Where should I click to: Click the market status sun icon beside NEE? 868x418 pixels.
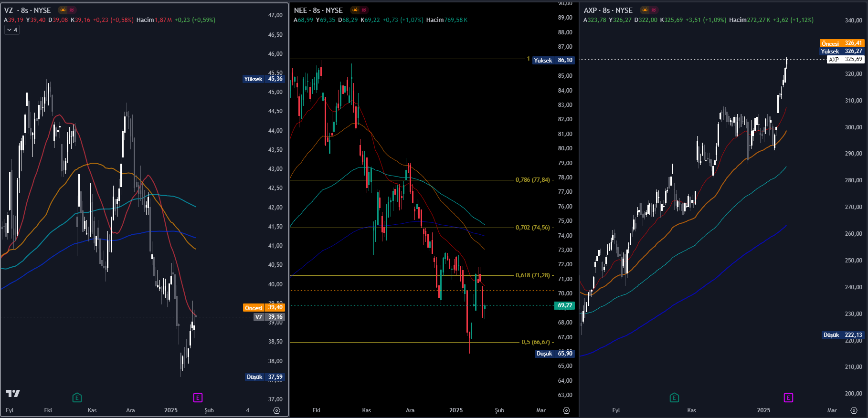pos(355,10)
